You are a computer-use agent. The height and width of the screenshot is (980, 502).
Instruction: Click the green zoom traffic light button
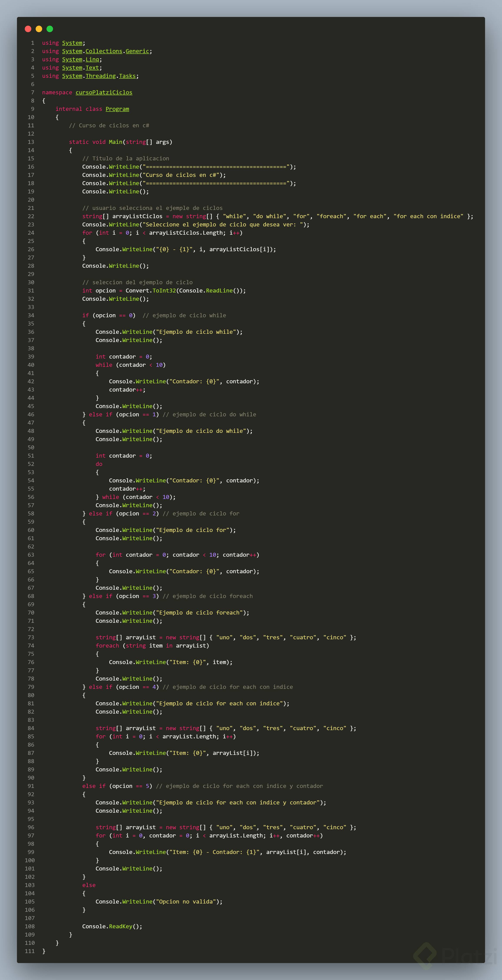(x=50, y=28)
